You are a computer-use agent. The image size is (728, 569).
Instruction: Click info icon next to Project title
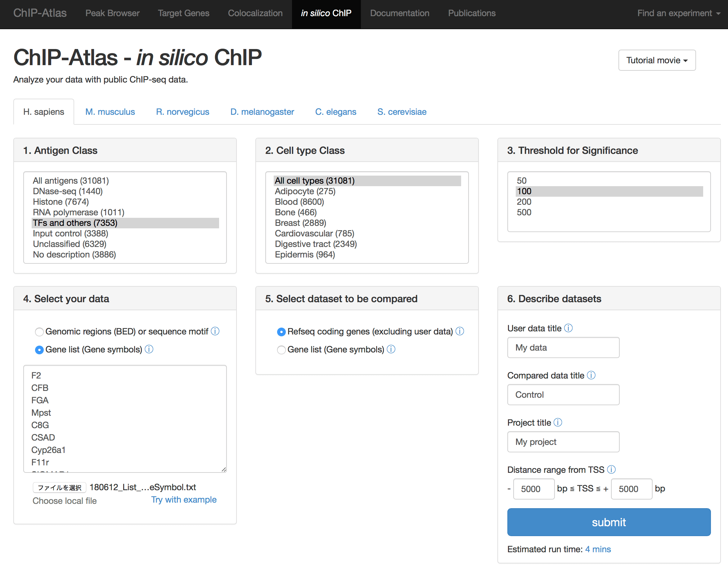point(558,422)
